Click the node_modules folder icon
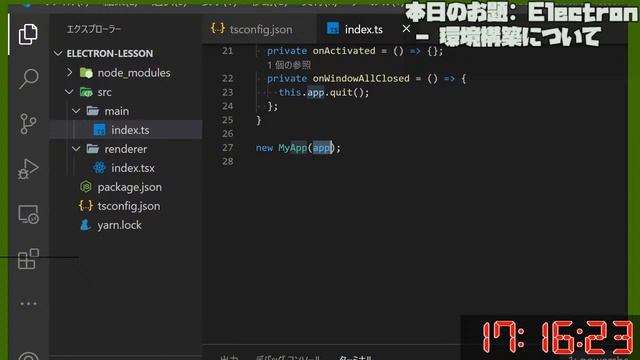The height and width of the screenshot is (360, 640). (x=86, y=73)
